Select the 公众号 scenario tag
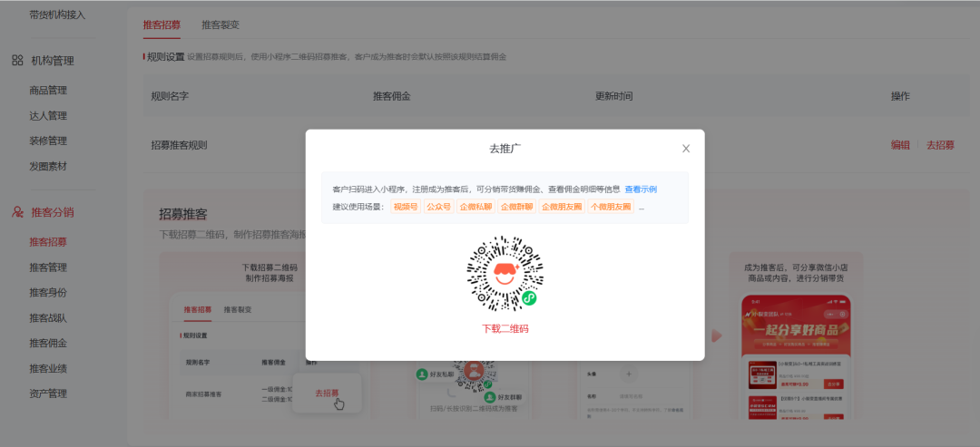 pyautogui.click(x=439, y=207)
